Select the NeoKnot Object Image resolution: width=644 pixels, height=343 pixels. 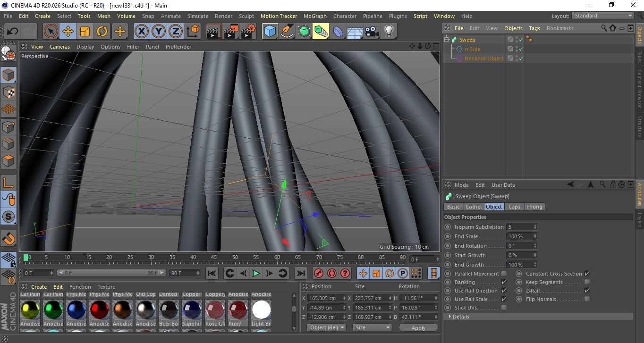pos(484,59)
